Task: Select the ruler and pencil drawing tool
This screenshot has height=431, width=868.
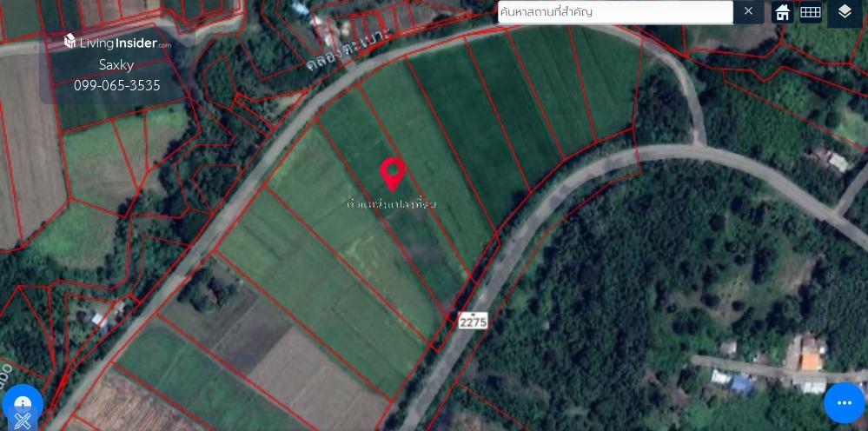Action: 22,421
